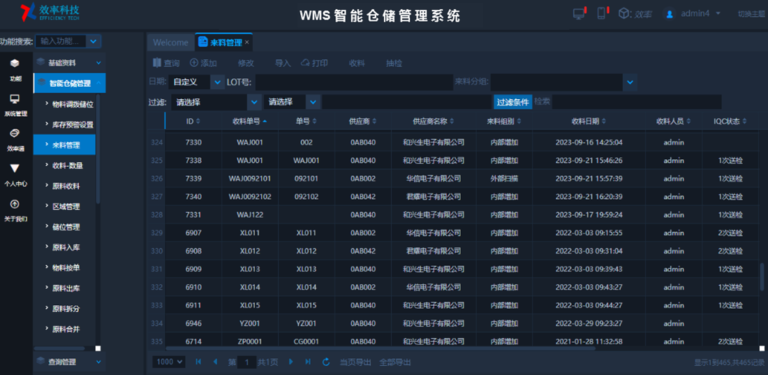
Task: Expand 查询管理 menu section
Action: (69, 362)
